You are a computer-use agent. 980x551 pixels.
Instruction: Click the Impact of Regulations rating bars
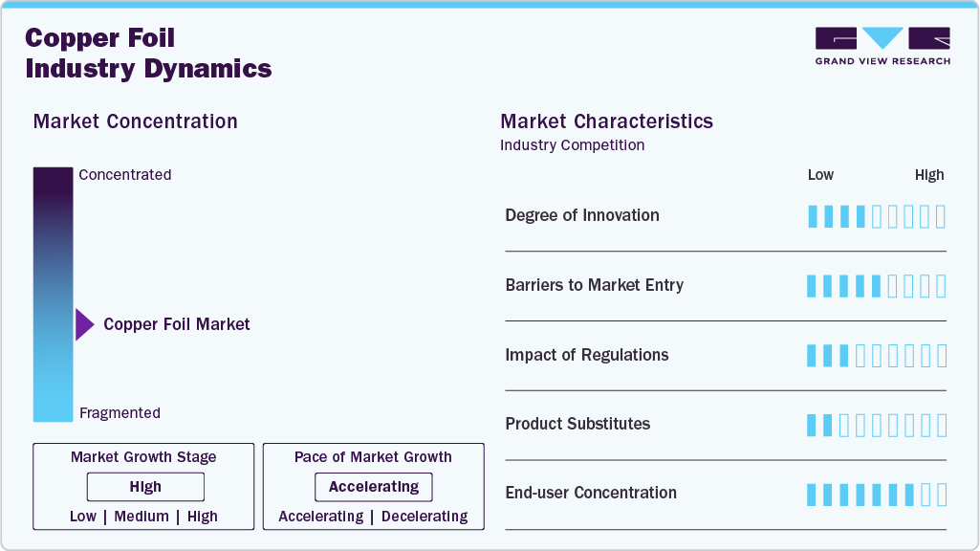coord(876,356)
